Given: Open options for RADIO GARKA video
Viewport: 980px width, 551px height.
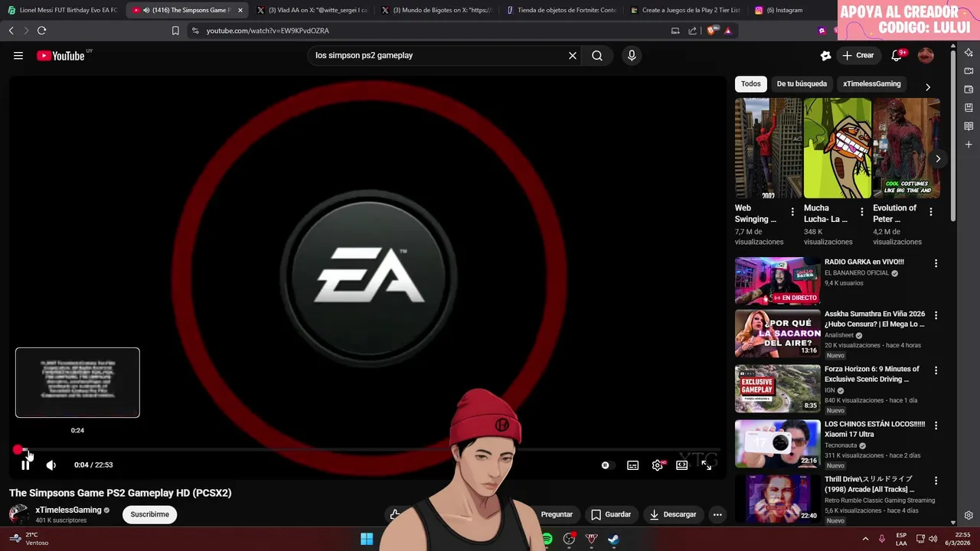Looking at the screenshot, I should 936,263.
